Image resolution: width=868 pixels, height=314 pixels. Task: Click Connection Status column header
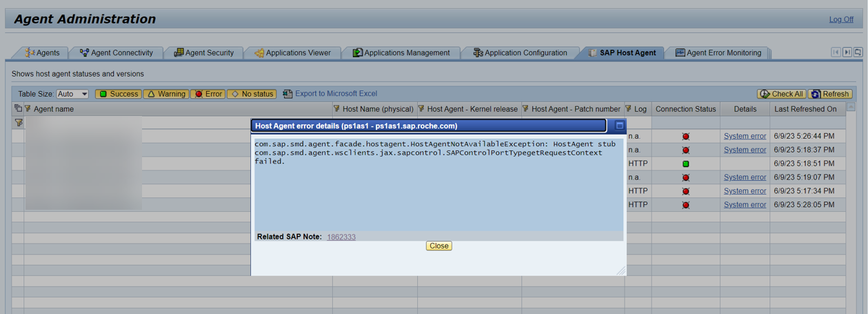(x=685, y=109)
